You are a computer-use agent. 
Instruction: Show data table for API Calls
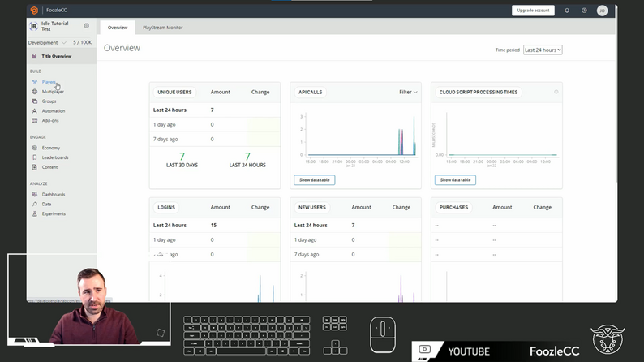tap(314, 180)
